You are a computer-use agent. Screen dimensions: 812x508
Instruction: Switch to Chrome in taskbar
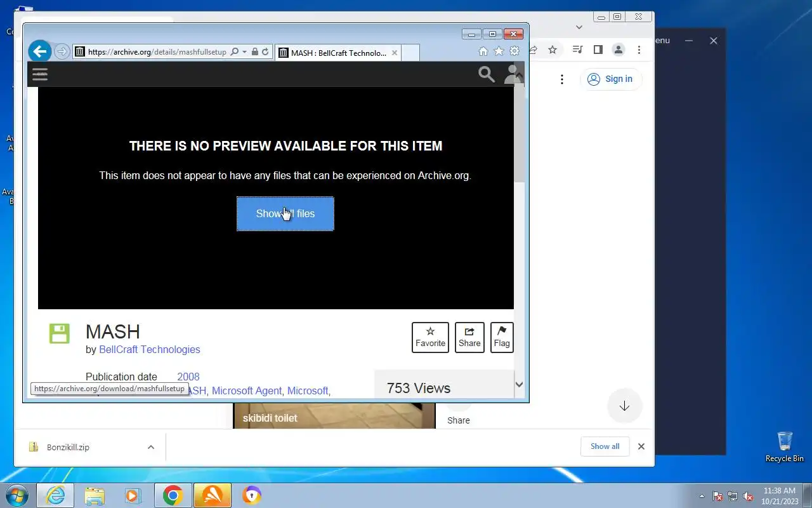[173, 495]
